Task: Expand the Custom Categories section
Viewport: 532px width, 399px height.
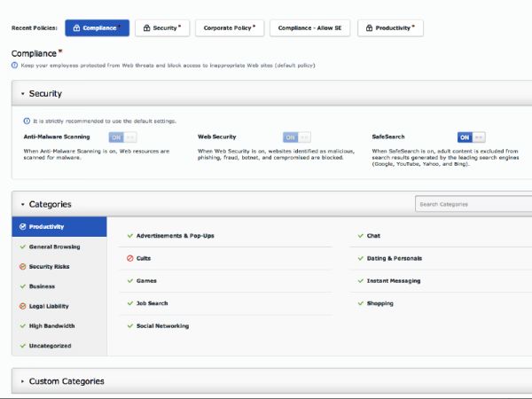Action: click(x=22, y=381)
